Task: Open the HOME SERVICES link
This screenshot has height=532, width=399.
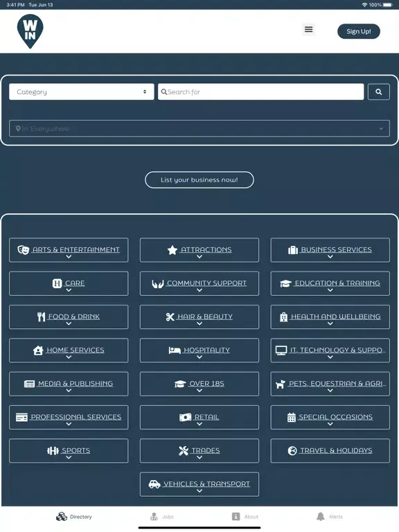Action: [76, 350]
